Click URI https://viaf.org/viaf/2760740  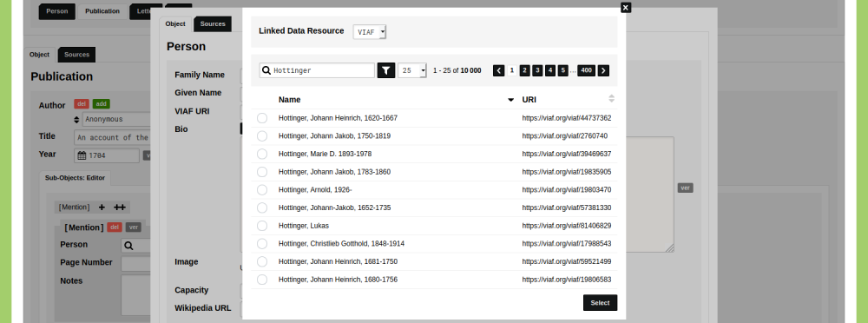pyautogui.click(x=565, y=135)
